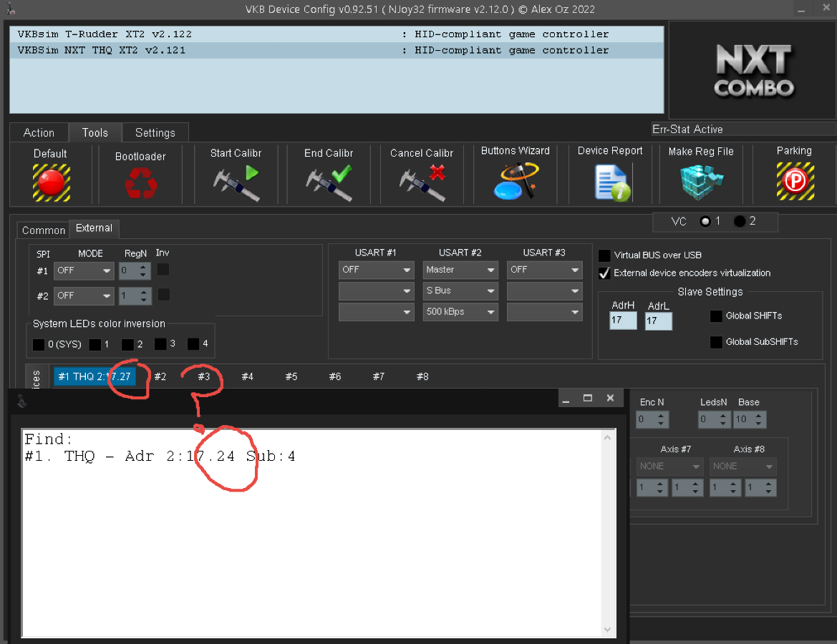Click Base stepper showing 10

click(x=750, y=419)
